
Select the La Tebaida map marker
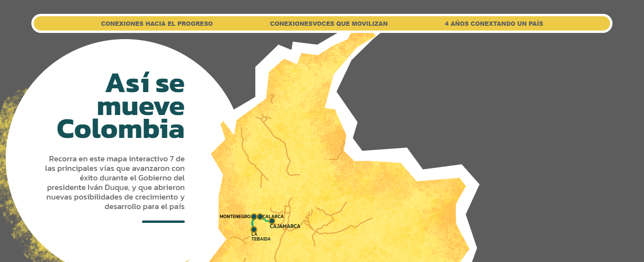click(x=254, y=230)
